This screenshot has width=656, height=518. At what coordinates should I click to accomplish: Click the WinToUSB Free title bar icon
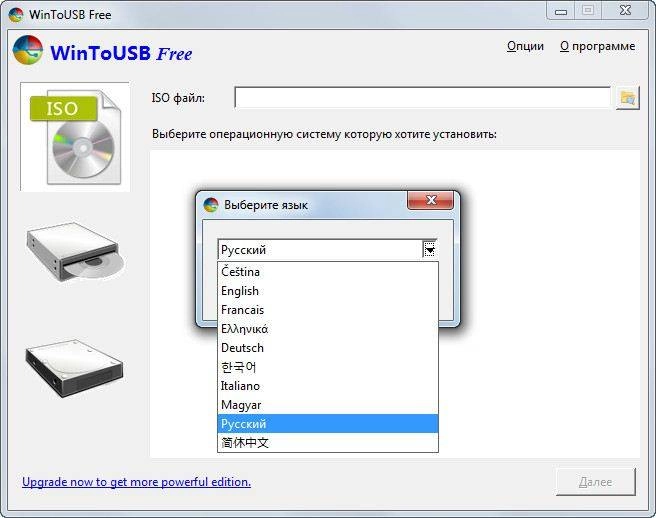(x=16, y=15)
